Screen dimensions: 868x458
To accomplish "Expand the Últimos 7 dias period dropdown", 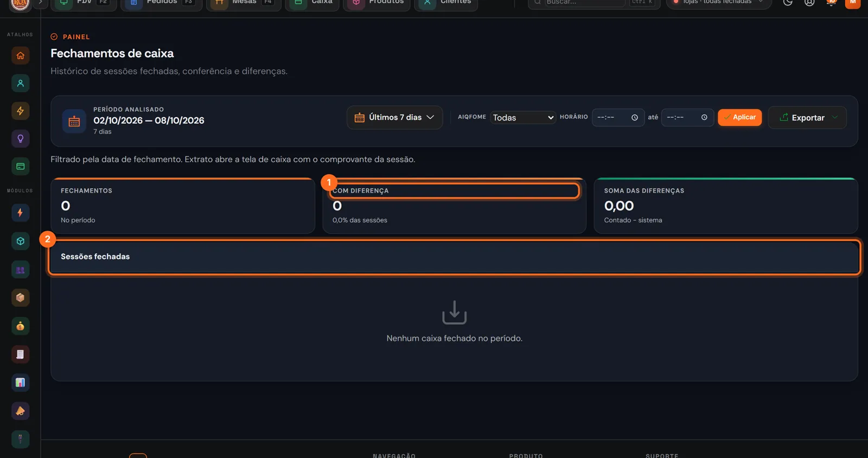I will [x=395, y=117].
